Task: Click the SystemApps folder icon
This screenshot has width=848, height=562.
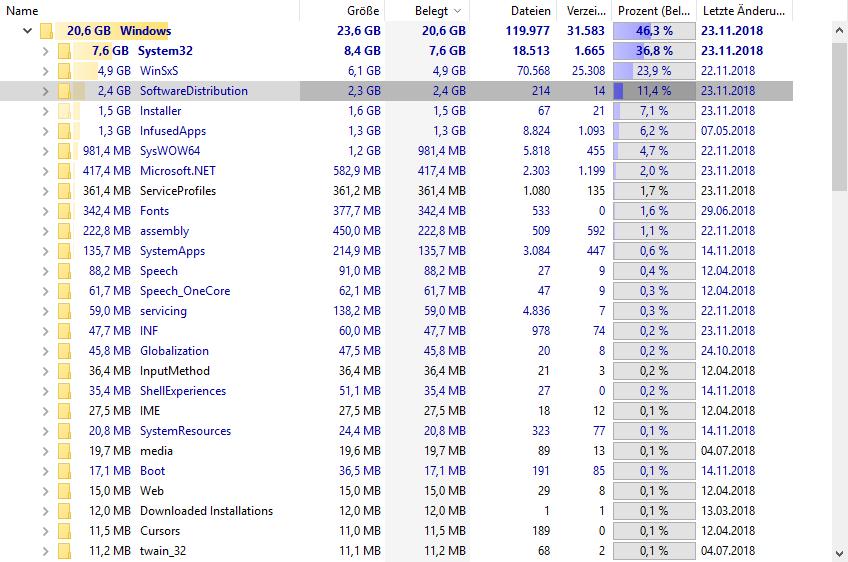Action: 64,252
